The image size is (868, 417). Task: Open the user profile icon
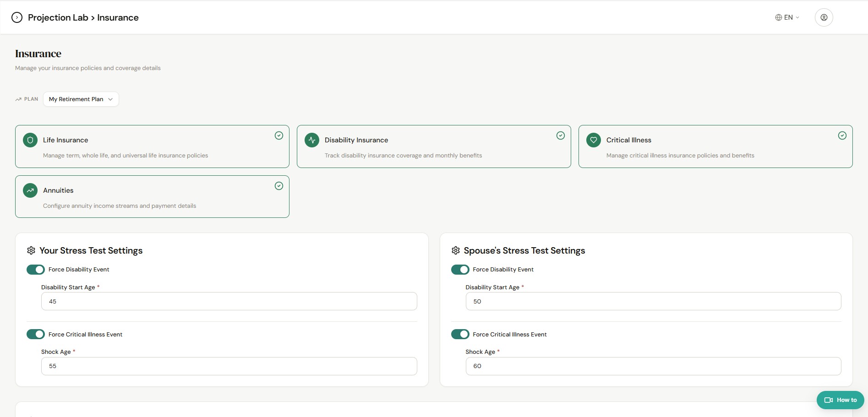(824, 17)
